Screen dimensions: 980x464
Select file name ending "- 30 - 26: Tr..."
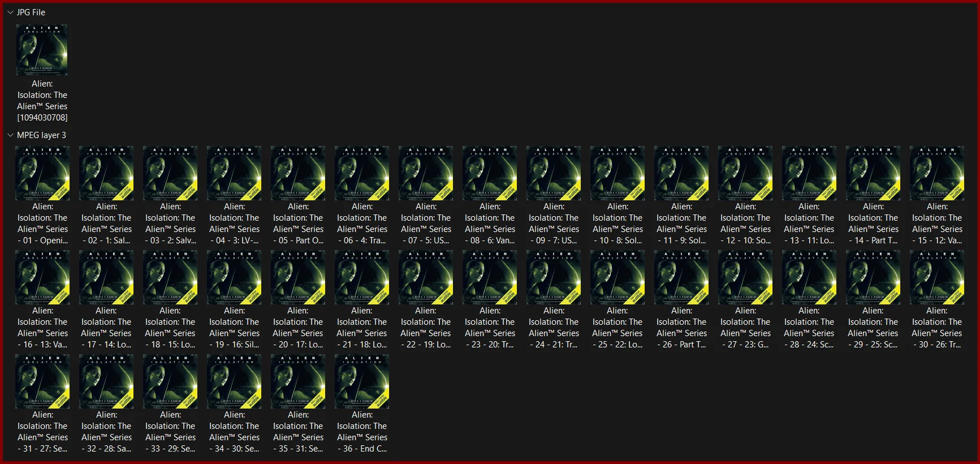pyautogui.click(x=937, y=328)
